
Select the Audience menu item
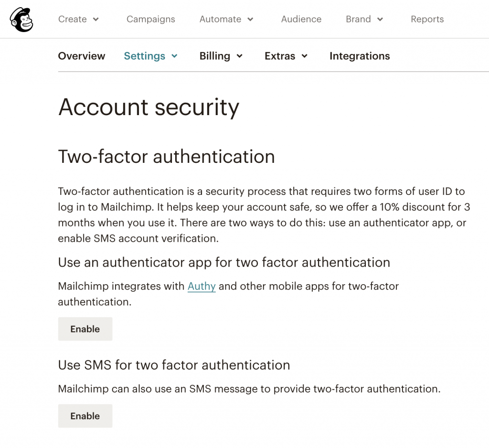[301, 19]
